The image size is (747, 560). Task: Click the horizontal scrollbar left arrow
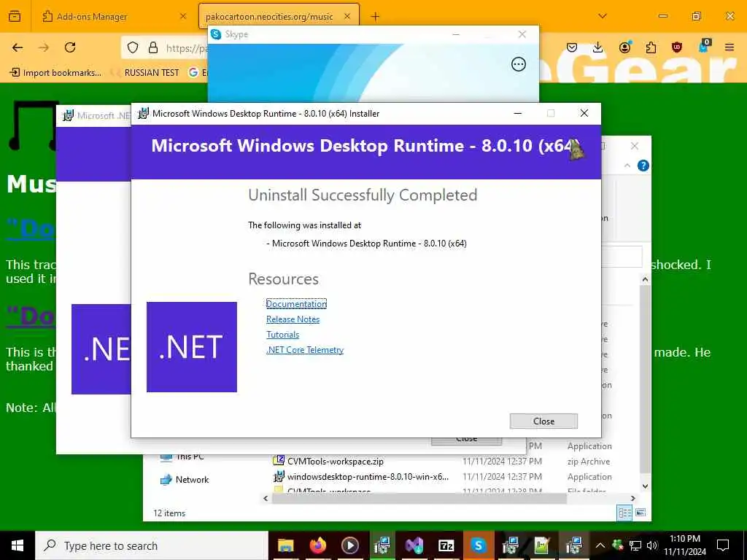coord(266,498)
